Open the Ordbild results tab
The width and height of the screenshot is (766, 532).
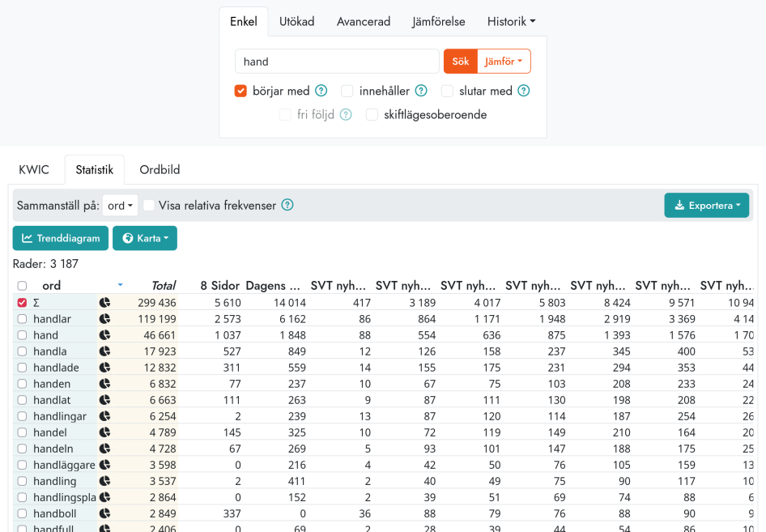point(160,169)
